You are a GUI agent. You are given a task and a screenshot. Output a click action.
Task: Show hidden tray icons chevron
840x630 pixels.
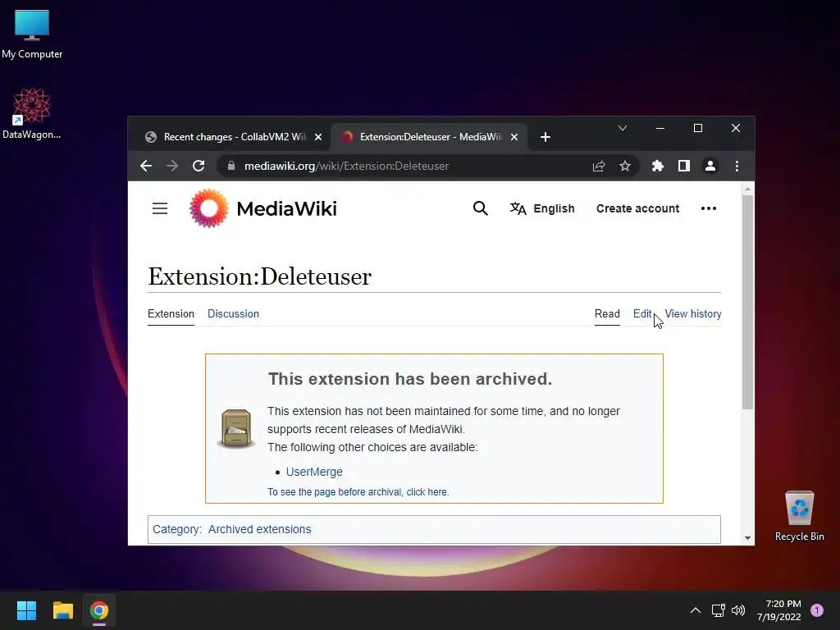[695, 610]
